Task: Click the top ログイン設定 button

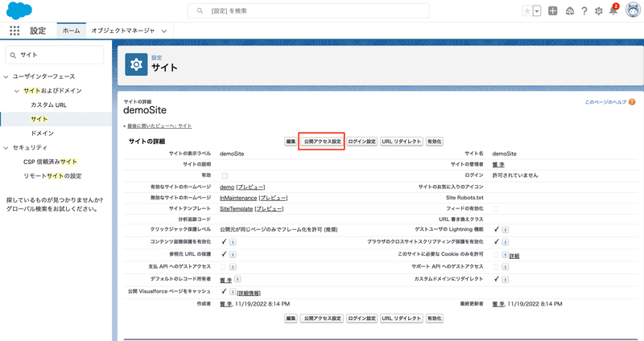Action: 361,142
